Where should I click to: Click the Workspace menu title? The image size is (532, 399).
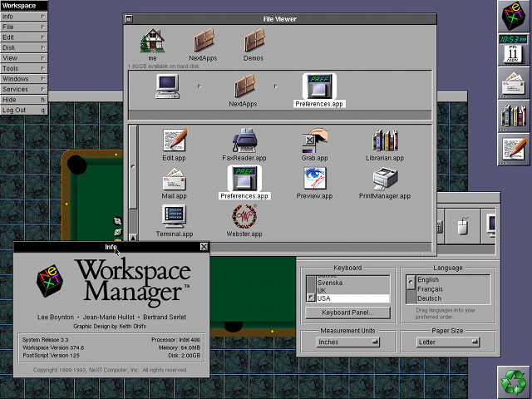(x=24, y=6)
